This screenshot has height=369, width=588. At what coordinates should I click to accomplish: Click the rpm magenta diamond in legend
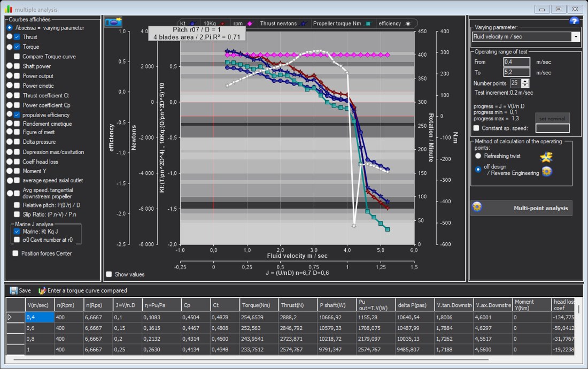click(250, 24)
